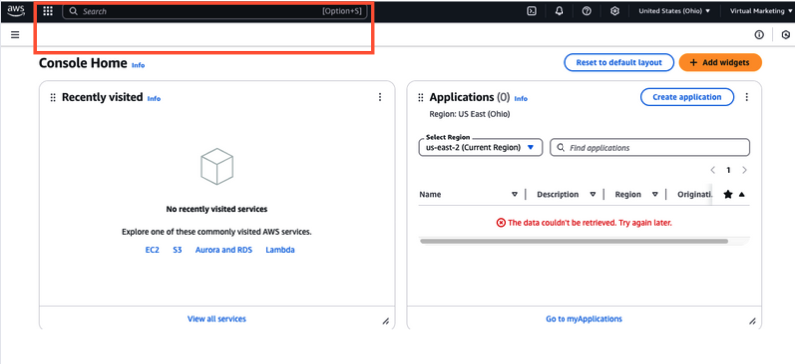Click the Recently visited resize corner handle
795x364 pixels.
pos(386,321)
